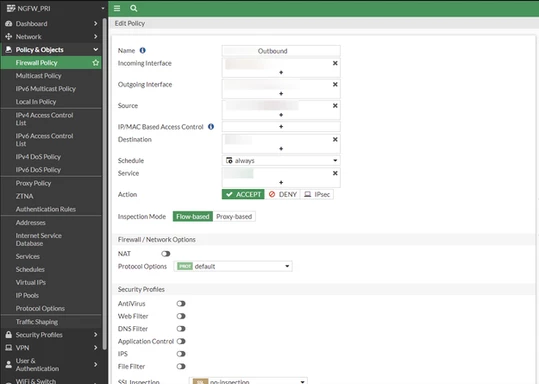Image resolution: width=539 pixels, height=384 pixels.
Task: Open the SSL Inspection no-inspection dropdown
Action: pyautogui.click(x=248, y=381)
